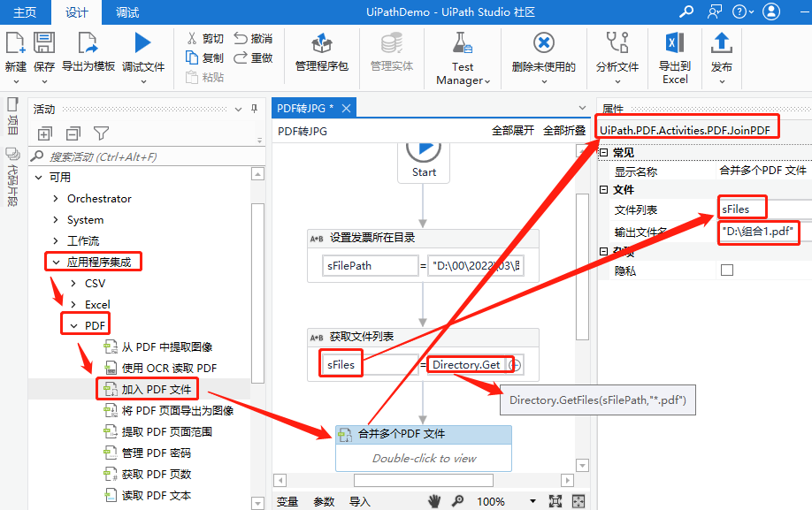
Task: Click Analyze File (分析文件) icon
Action: click(x=617, y=43)
